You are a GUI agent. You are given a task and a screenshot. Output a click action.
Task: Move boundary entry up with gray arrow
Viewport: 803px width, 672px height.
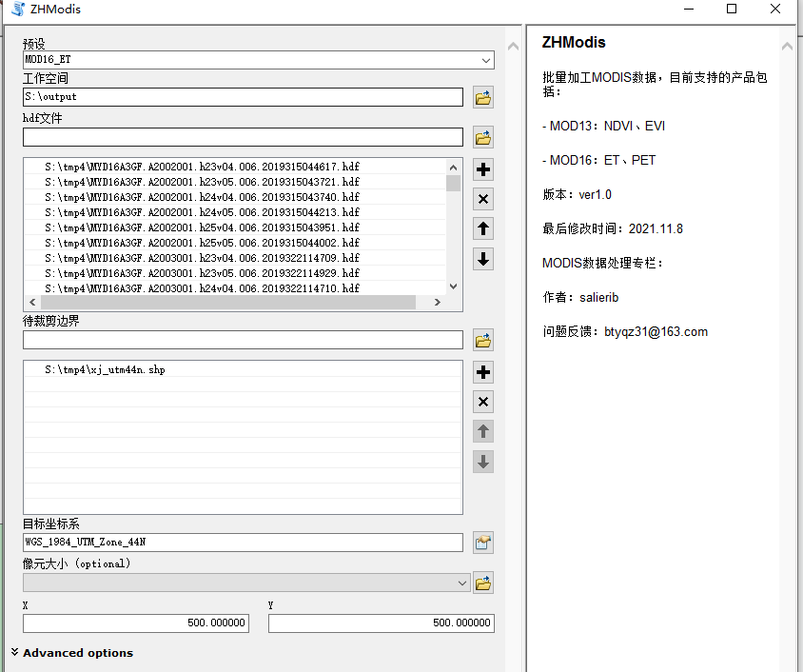[x=483, y=432]
